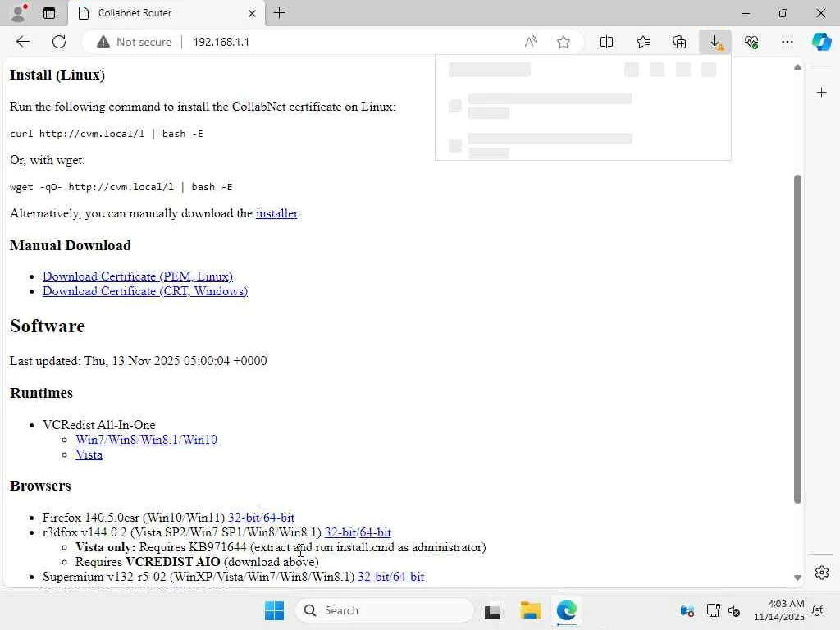Select the Collabnet Router tab
Image resolution: width=840 pixels, height=630 pixels.
(166, 13)
